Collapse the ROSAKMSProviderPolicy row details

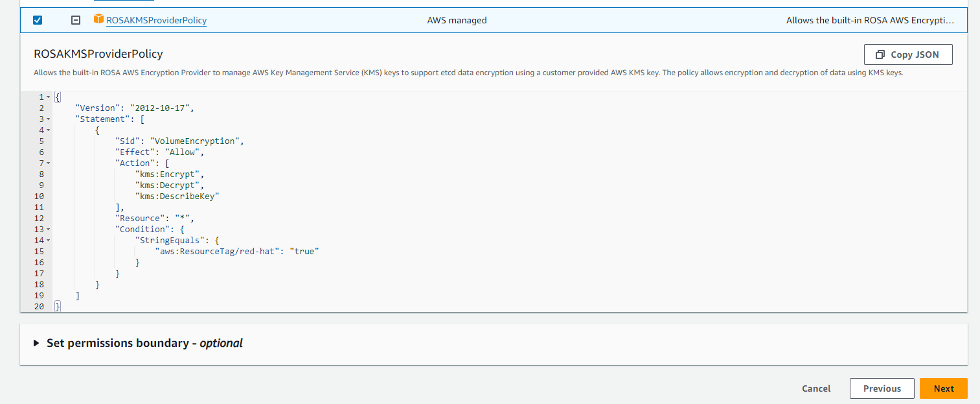tap(76, 20)
